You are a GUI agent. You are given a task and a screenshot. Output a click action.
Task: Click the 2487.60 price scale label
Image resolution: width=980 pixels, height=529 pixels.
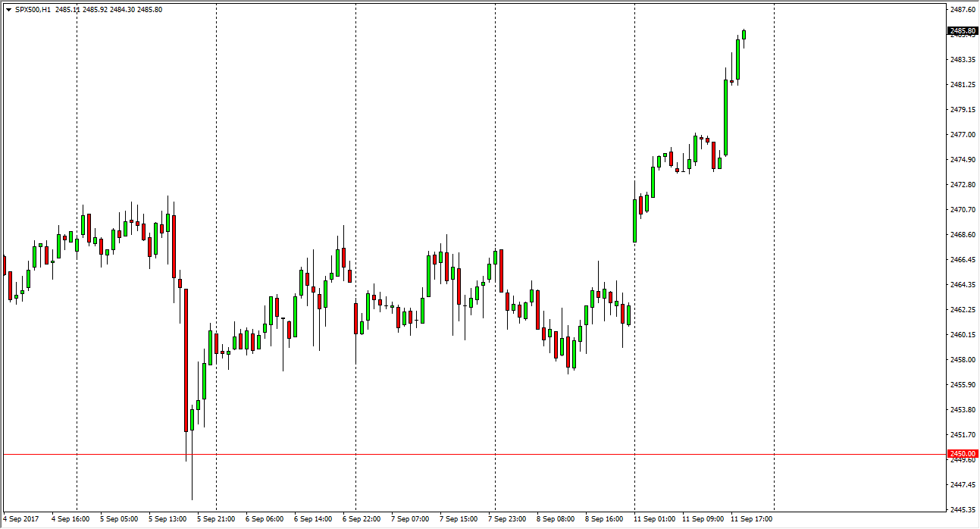point(961,9)
